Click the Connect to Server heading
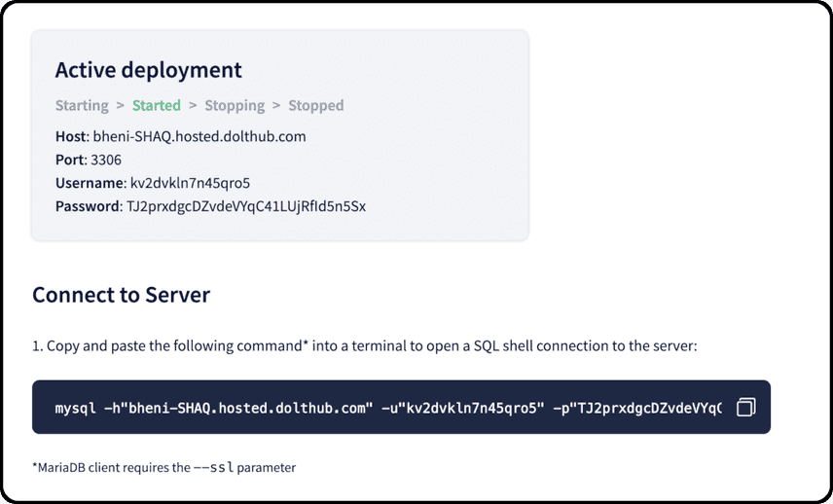The width and height of the screenshot is (833, 504). pyautogui.click(x=121, y=295)
